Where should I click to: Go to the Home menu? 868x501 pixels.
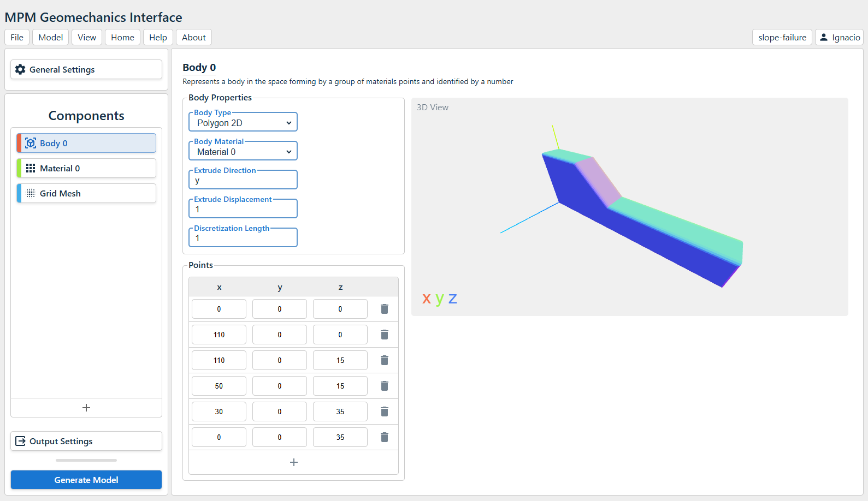tap(122, 37)
